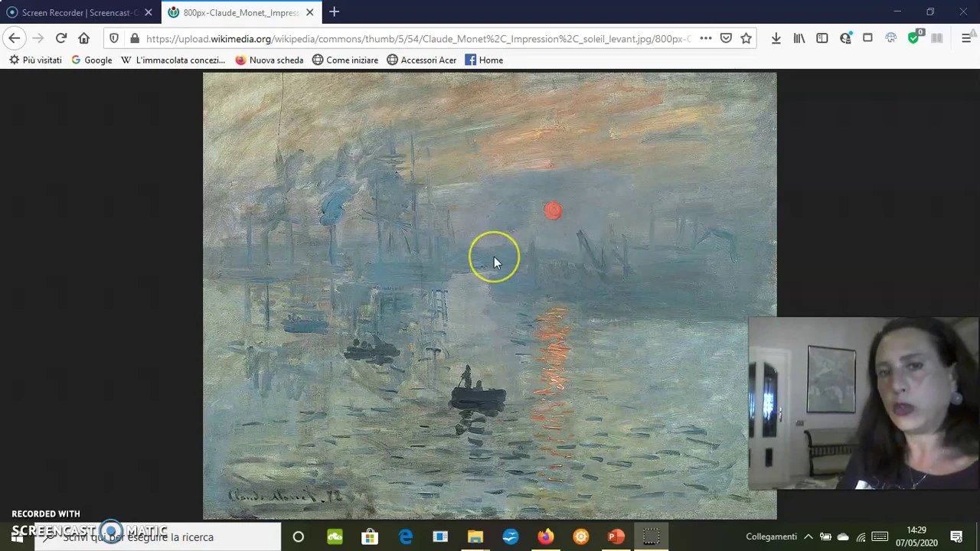Show hidden system tray icons
Viewport: 980px width, 551px height.
[x=808, y=536]
